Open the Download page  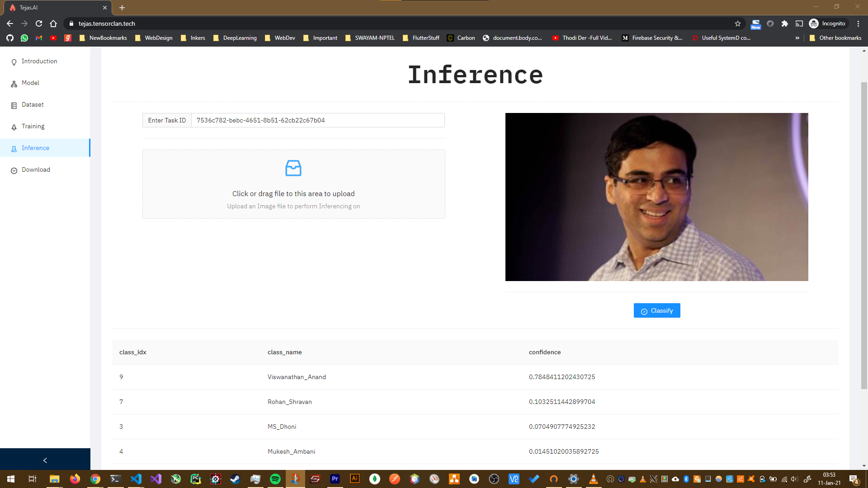click(x=36, y=170)
